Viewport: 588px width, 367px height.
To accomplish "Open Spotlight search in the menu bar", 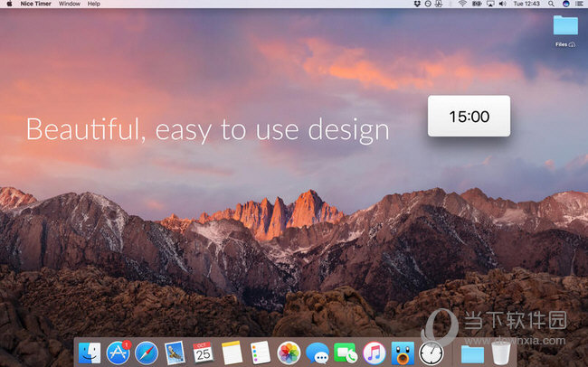I will pos(553,5).
